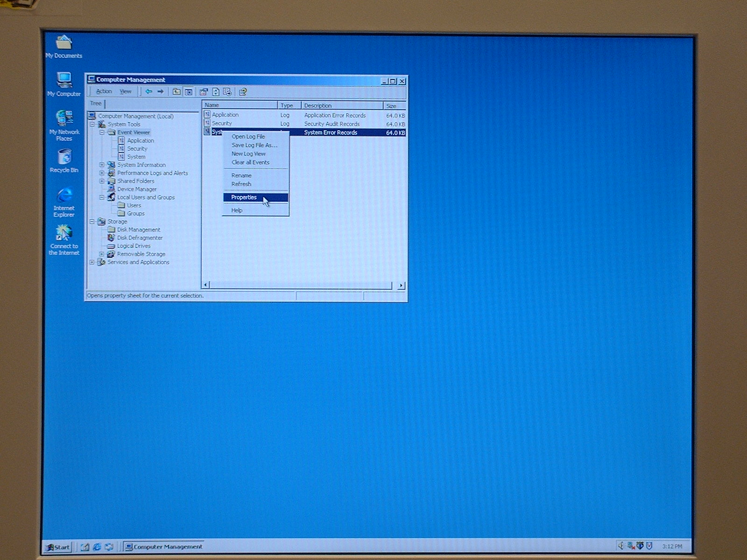Image resolution: width=747 pixels, height=560 pixels.
Task: Select Clear all Events in context menu
Action: click(x=250, y=162)
